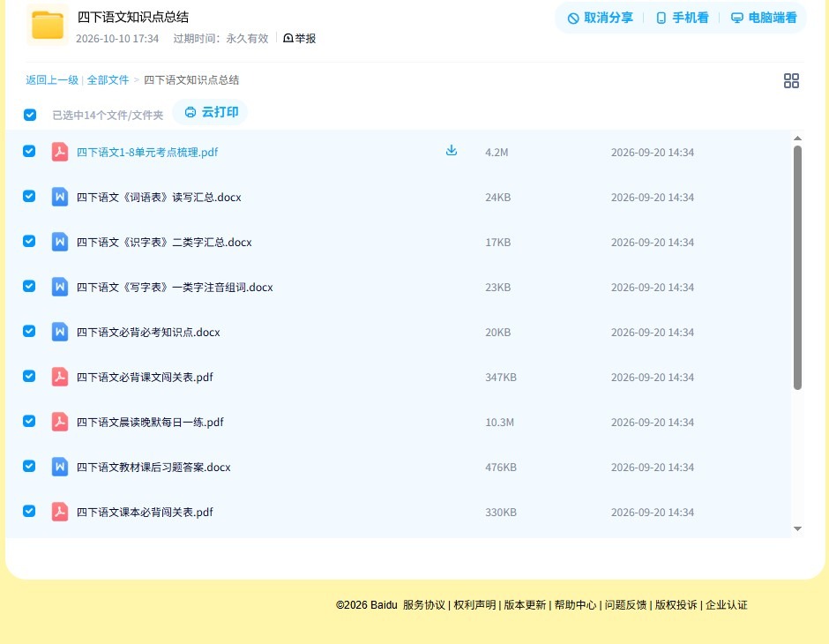Click Word icon of 《识字表》二类字汇总.docx
Image resolution: width=829 pixels, height=644 pixels.
pos(60,242)
